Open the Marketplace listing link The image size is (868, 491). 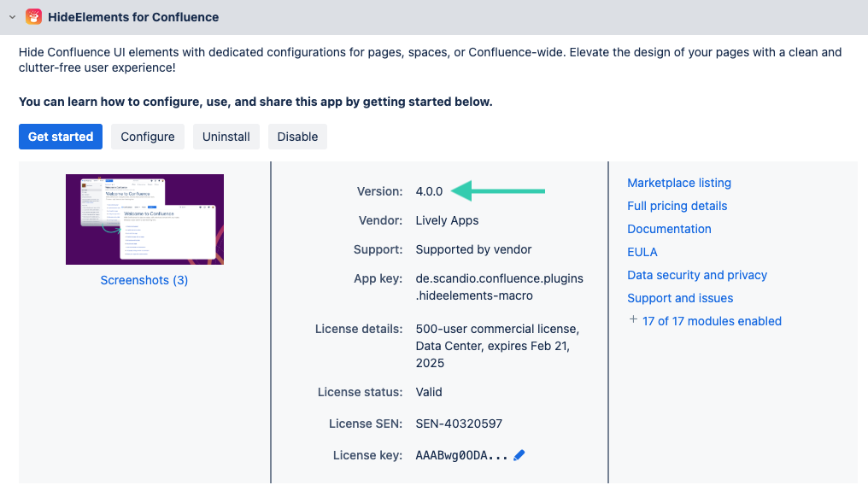click(678, 183)
